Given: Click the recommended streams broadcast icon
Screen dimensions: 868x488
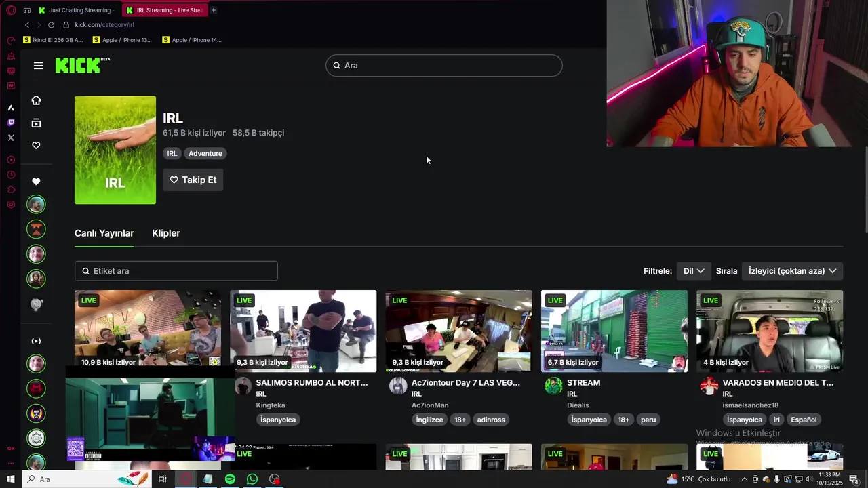Looking at the screenshot, I should [36, 341].
